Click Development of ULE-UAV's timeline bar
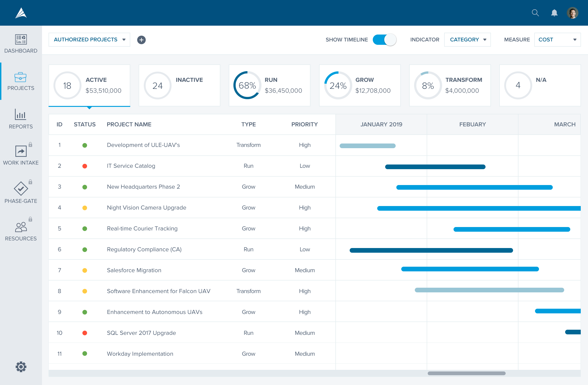The width and height of the screenshot is (588, 385). point(367,146)
